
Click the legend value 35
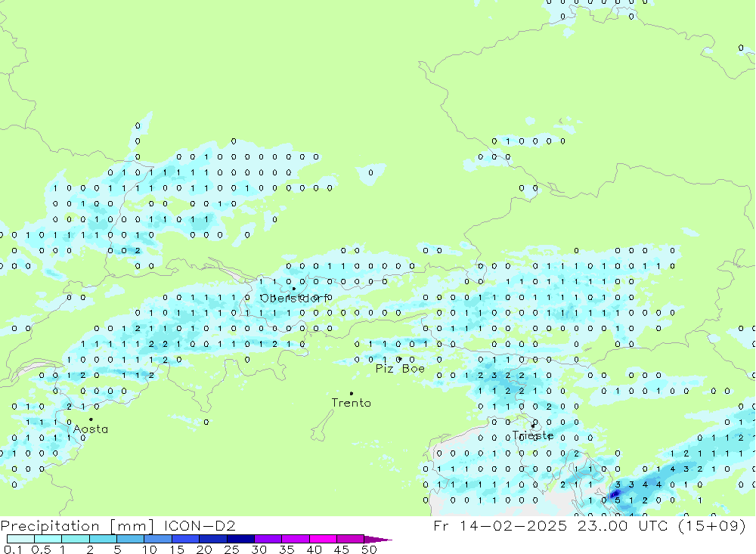(287, 549)
